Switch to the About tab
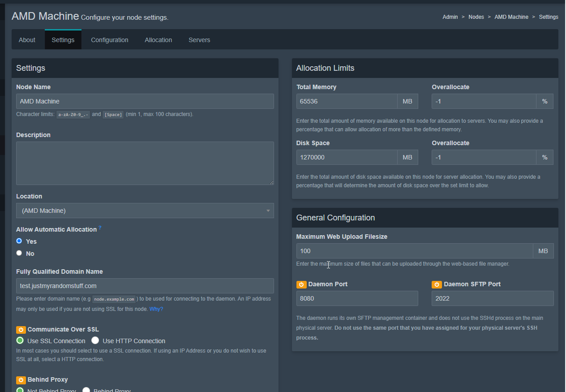The height and width of the screenshot is (392, 566). (x=27, y=39)
